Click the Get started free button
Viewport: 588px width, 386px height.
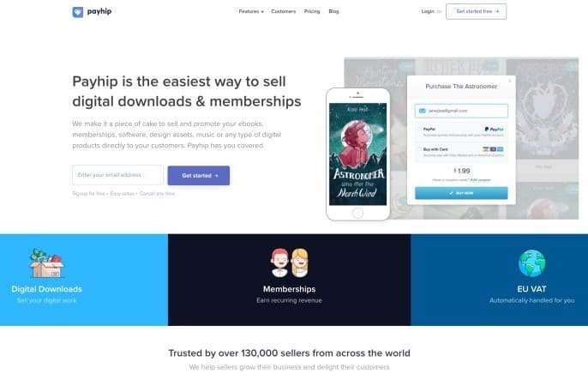pyautogui.click(x=476, y=12)
